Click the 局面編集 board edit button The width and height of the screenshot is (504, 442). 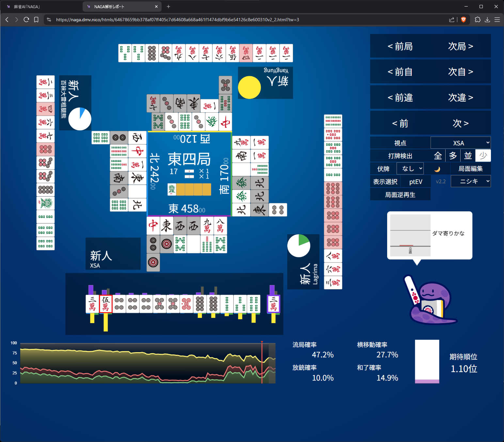(x=470, y=169)
